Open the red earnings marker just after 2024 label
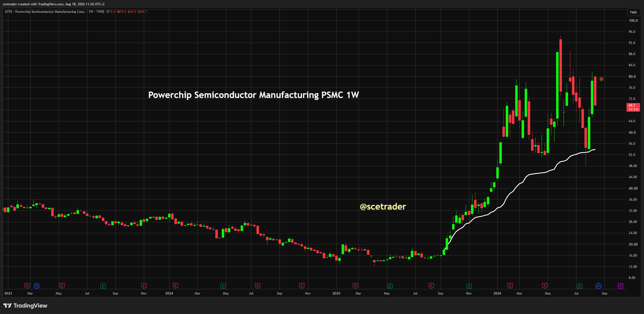644x314 pixels. point(175,286)
